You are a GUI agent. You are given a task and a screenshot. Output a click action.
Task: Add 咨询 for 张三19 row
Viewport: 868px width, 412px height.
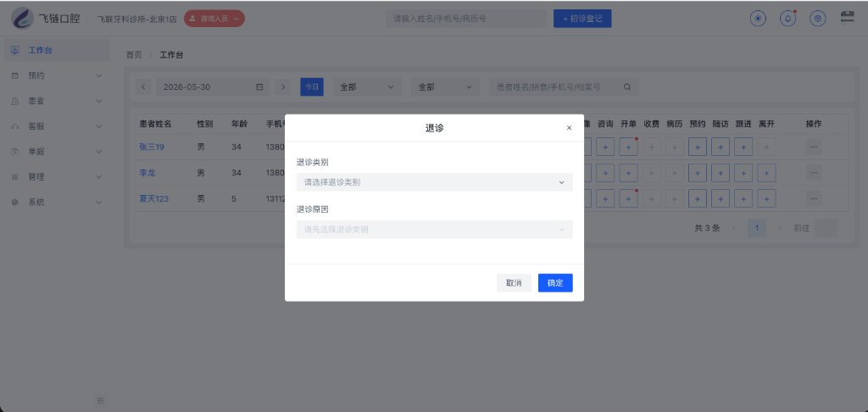[x=605, y=148]
